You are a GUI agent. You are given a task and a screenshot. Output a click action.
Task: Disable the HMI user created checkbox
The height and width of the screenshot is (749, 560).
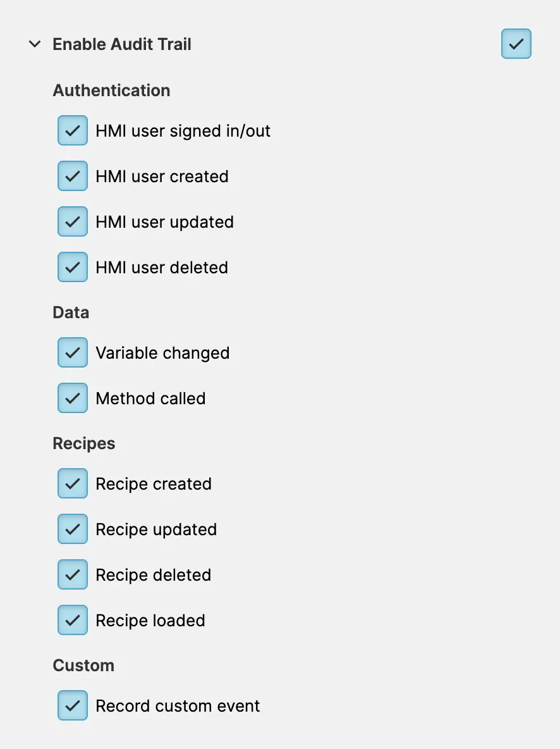point(73,176)
